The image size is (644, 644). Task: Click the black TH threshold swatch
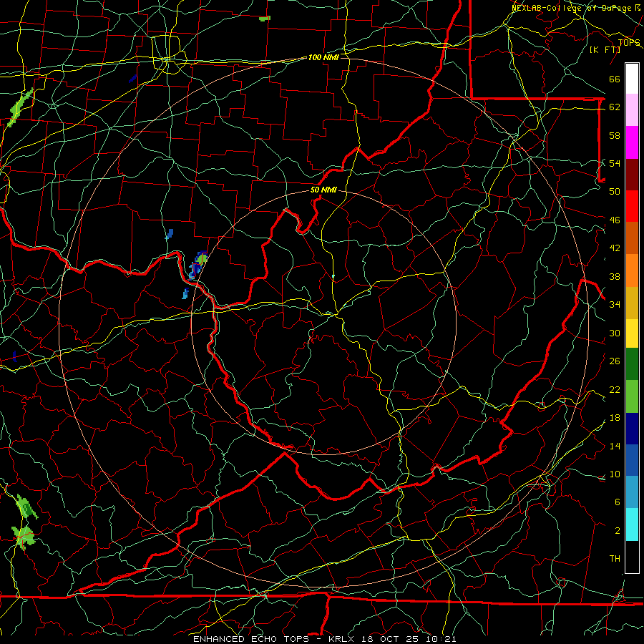pyautogui.click(x=632, y=557)
